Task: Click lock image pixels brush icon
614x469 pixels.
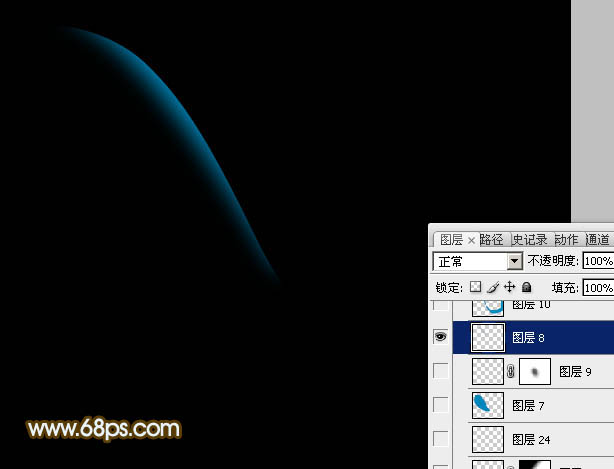Action: (492, 287)
